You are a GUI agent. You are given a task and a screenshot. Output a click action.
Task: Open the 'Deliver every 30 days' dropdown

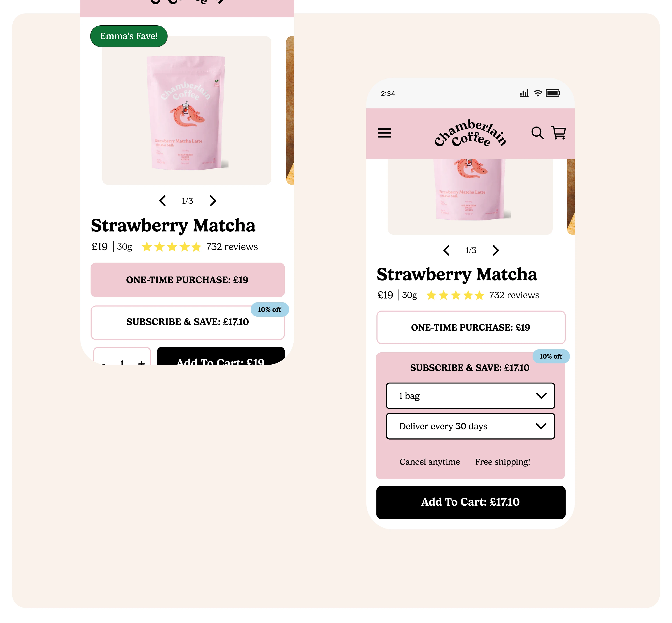pyautogui.click(x=470, y=426)
